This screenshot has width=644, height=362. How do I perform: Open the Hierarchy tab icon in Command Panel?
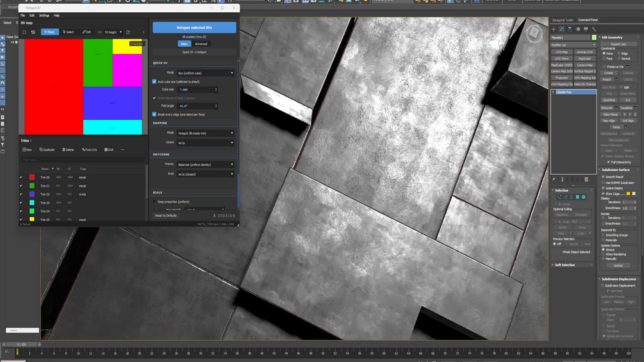point(570,29)
